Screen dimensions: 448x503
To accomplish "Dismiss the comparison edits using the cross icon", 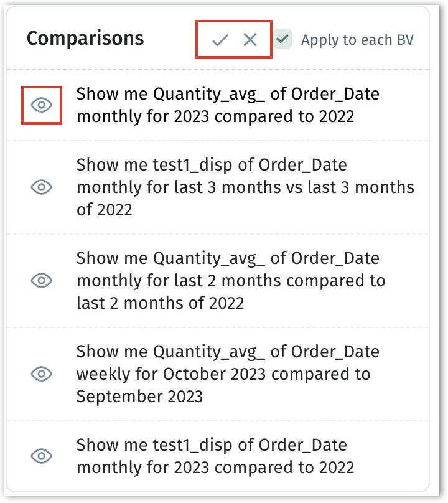I will [x=250, y=40].
